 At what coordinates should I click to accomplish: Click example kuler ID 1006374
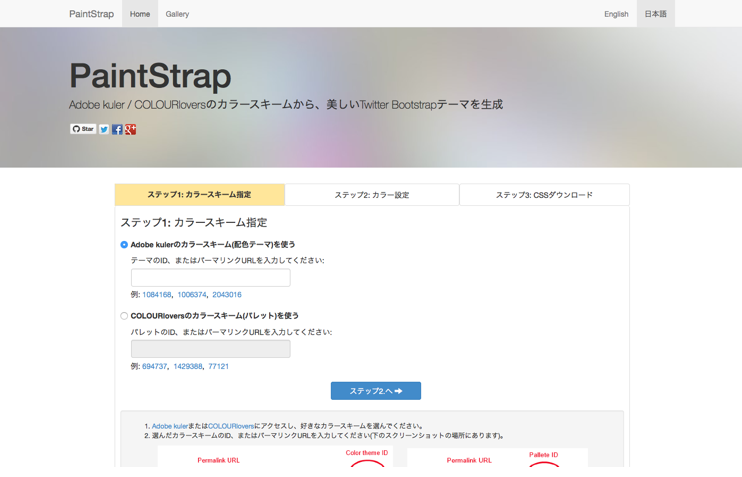pos(192,294)
